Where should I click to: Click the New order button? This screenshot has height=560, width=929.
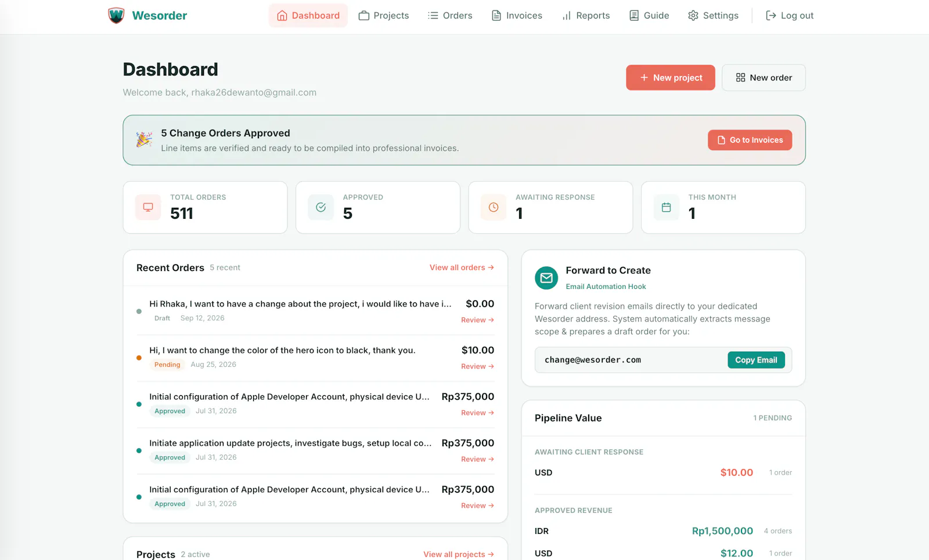tap(764, 78)
